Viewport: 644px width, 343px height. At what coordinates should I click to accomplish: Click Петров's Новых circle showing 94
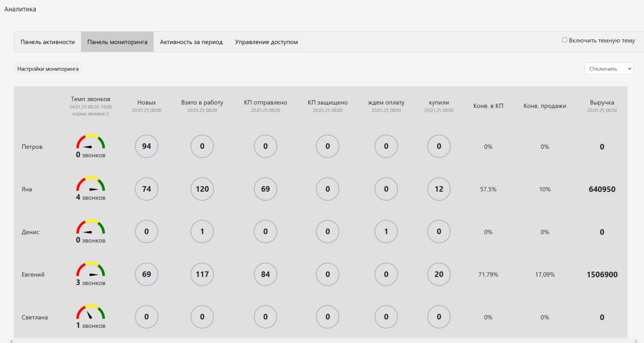point(147,146)
